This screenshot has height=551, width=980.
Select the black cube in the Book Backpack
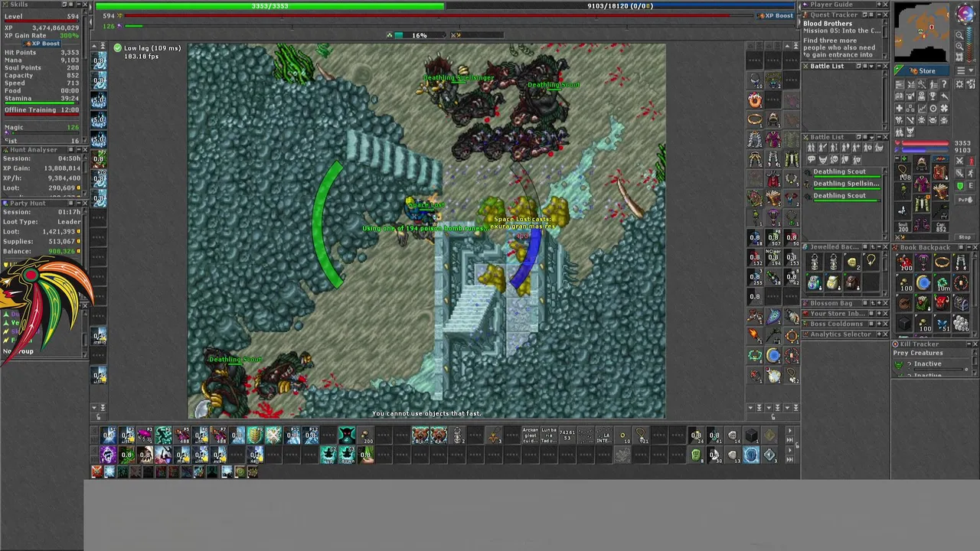pos(906,323)
